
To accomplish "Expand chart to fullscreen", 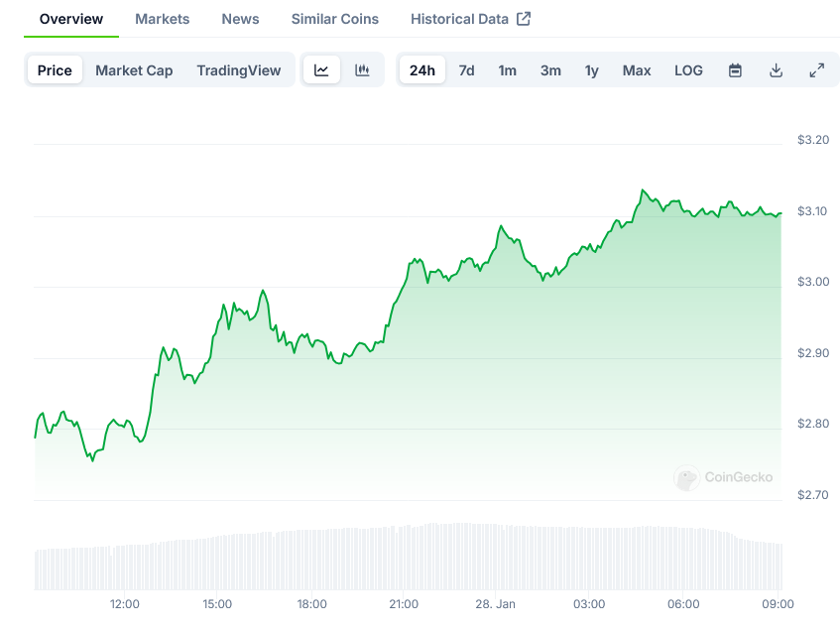I will click(816, 70).
